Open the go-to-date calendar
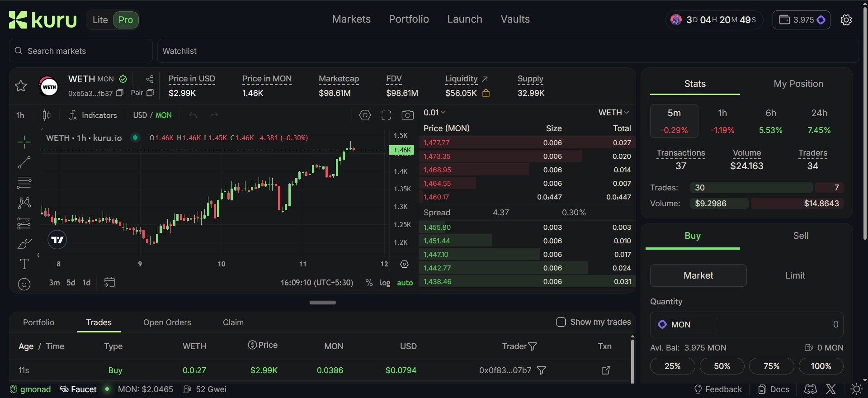Viewport: 868px width, 398px height. click(109, 282)
